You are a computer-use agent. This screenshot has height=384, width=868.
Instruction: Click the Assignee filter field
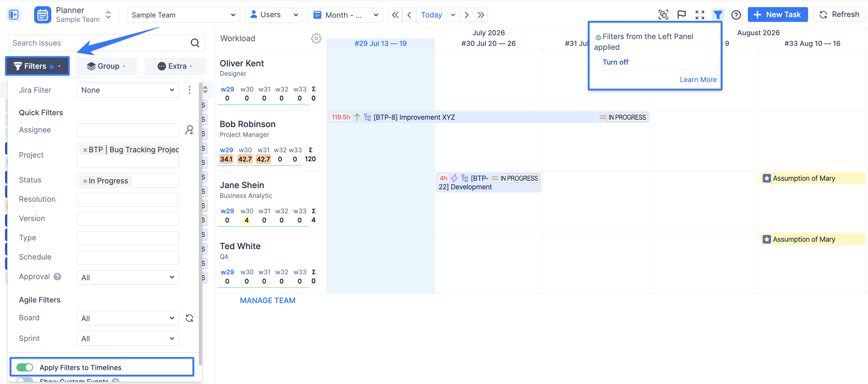pyautogui.click(x=128, y=130)
